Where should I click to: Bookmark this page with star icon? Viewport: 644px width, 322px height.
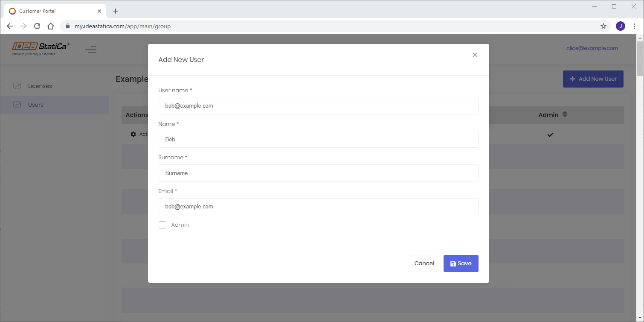coord(603,26)
